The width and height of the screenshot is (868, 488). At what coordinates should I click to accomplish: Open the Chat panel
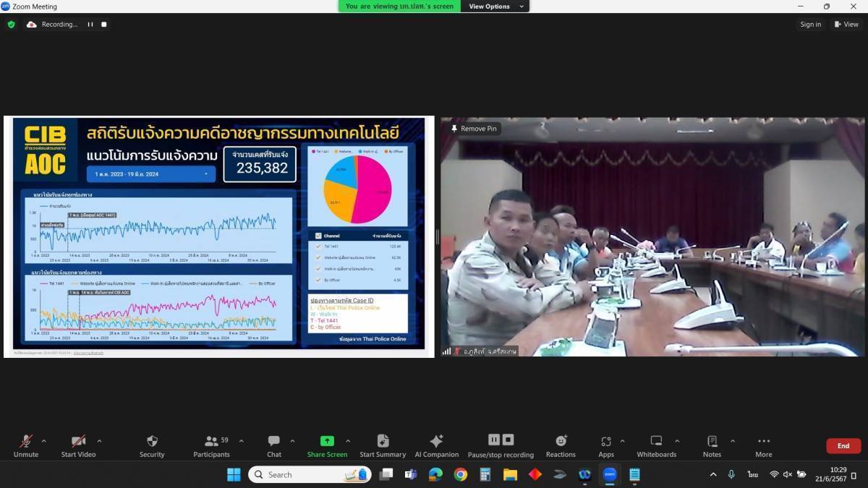pyautogui.click(x=273, y=445)
